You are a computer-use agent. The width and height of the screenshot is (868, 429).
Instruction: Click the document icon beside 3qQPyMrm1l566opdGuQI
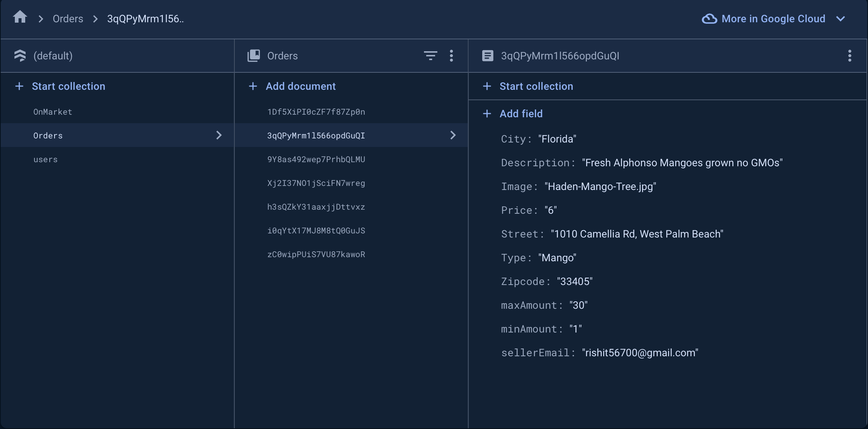487,56
